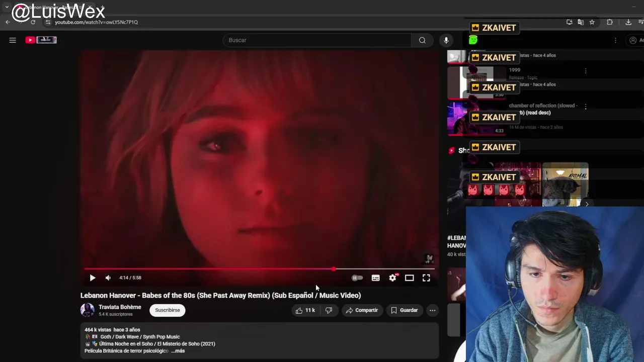The width and height of the screenshot is (644, 362).
Task: Go back in the browser
Action: click(x=8, y=22)
